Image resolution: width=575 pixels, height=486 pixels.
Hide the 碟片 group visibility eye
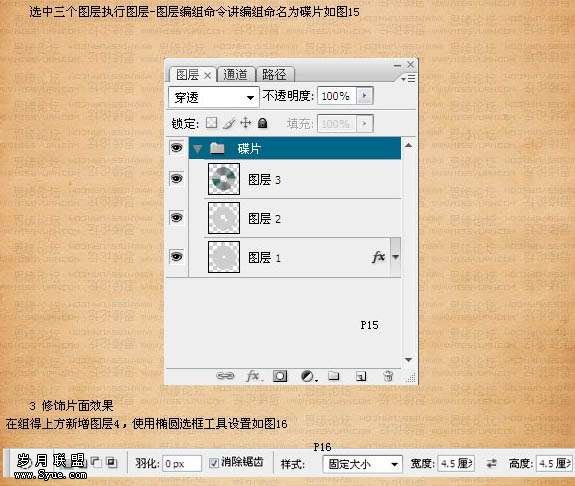177,148
